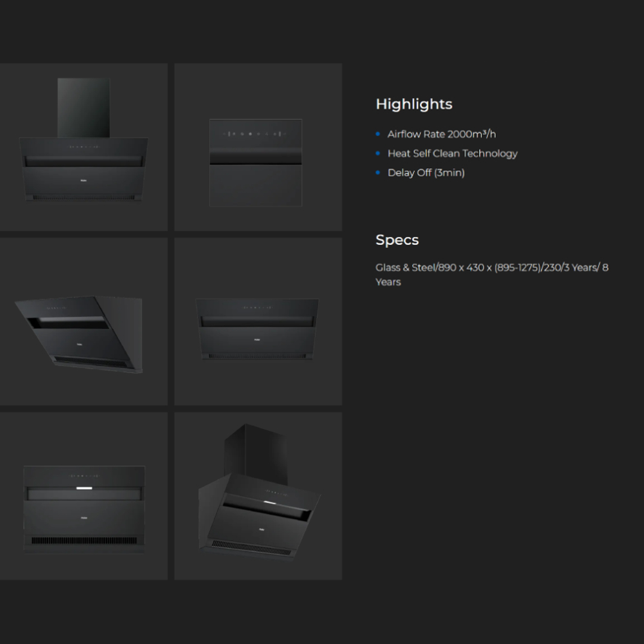
Task: Click the blue bullet beside Heat Self Clean
Action: pyautogui.click(x=378, y=153)
